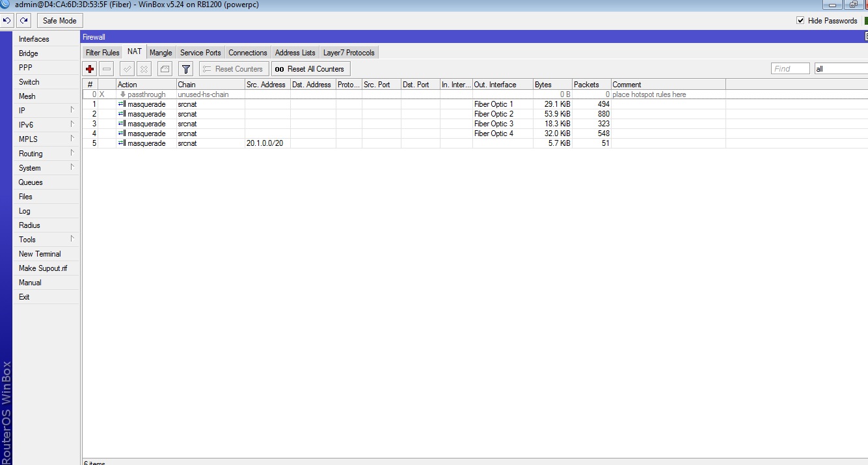This screenshot has height=465, width=868.
Task: Click the # column header
Action: (90, 85)
